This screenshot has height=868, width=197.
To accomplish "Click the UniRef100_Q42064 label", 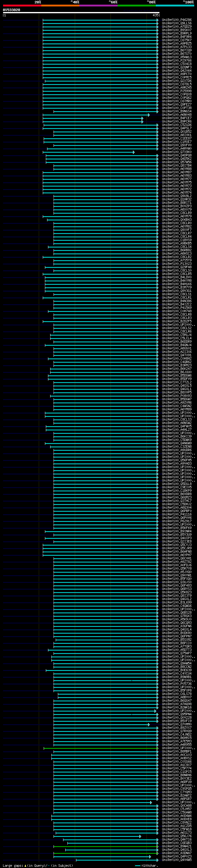I will coord(176,71).
